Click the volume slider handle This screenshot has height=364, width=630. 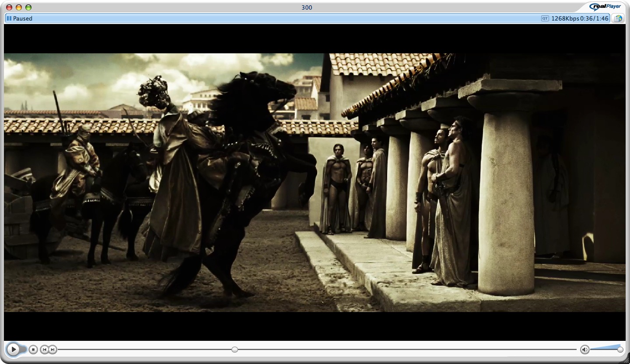coord(620,350)
